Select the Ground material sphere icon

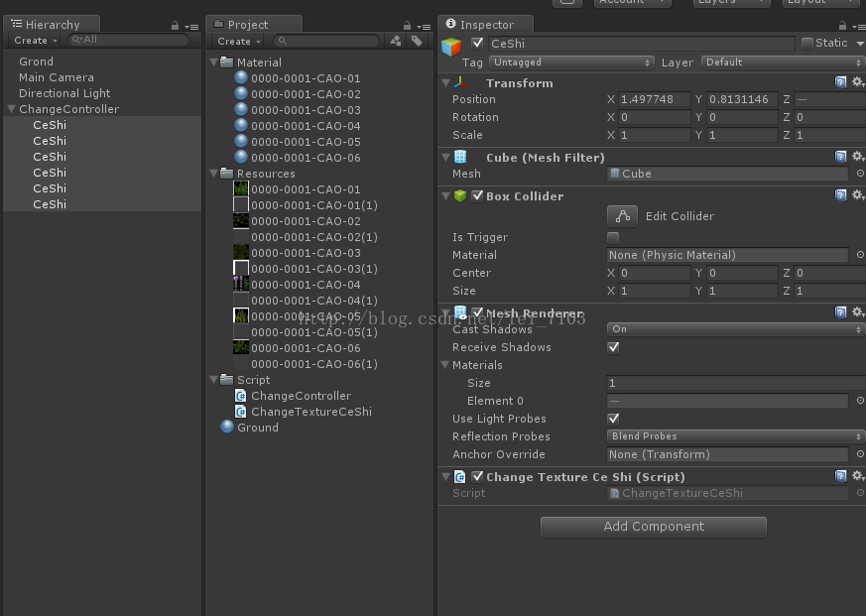[x=227, y=428]
